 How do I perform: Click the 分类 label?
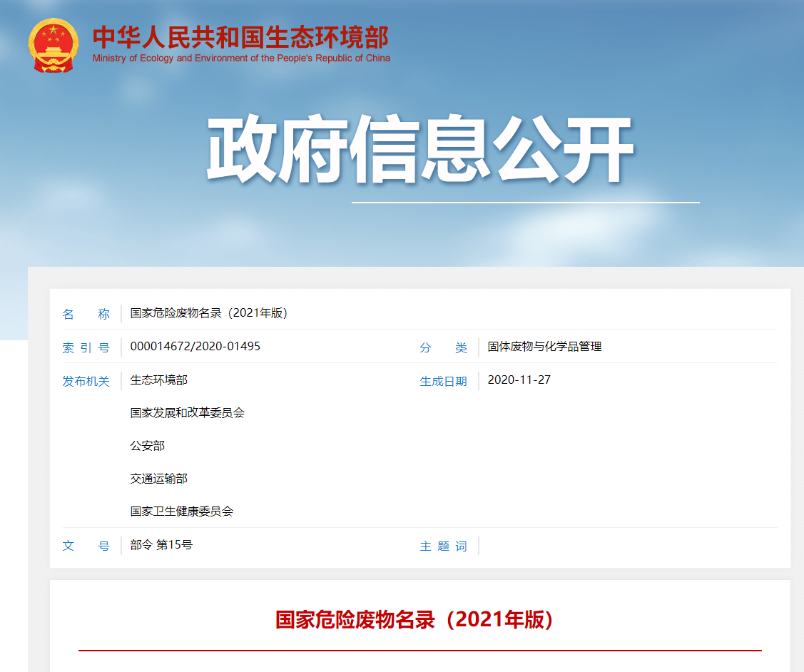coord(444,347)
